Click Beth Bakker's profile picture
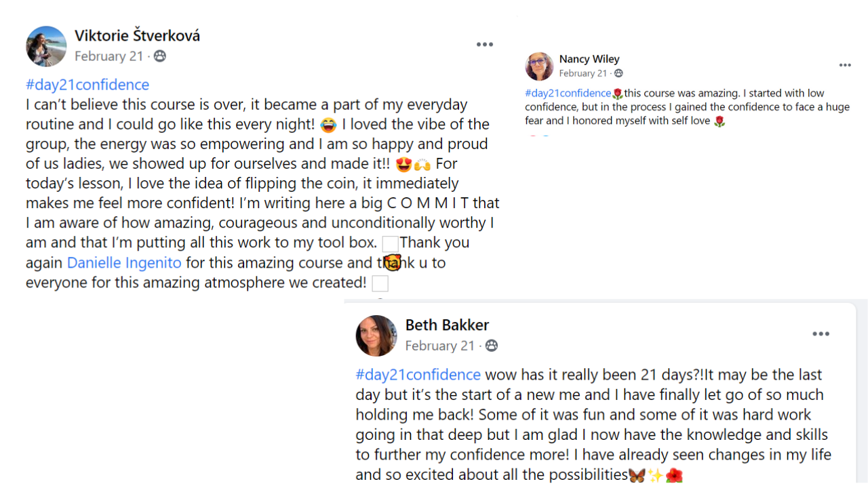This screenshot has width=868, height=488. pyautogui.click(x=376, y=335)
